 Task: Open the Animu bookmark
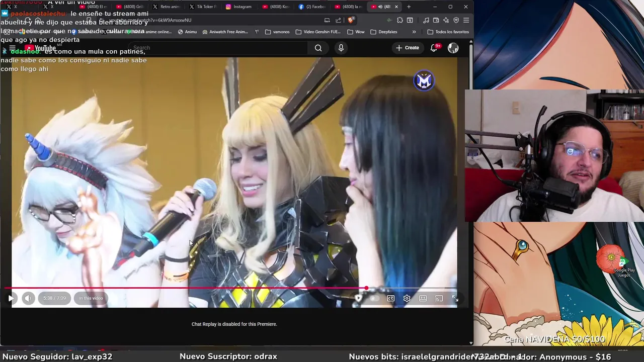(187, 32)
